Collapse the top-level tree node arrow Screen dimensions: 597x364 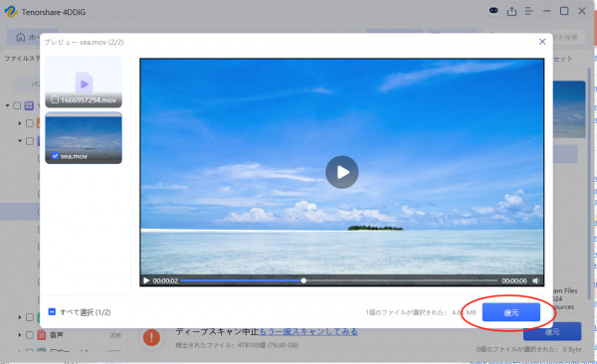7,105
